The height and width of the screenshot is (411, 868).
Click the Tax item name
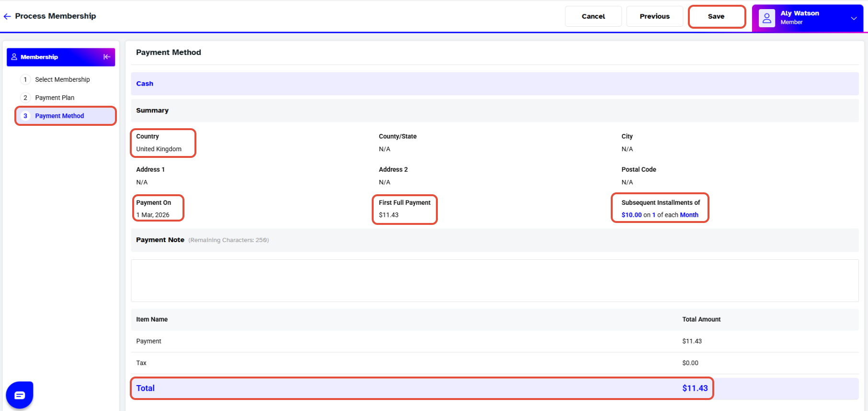point(141,363)
